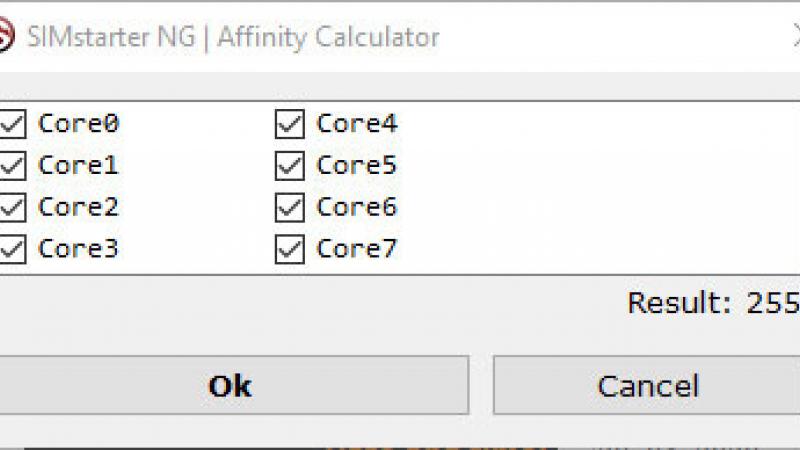800x450 pixels.
Task: Click on the Core5 text label
Action: (357, 165)
